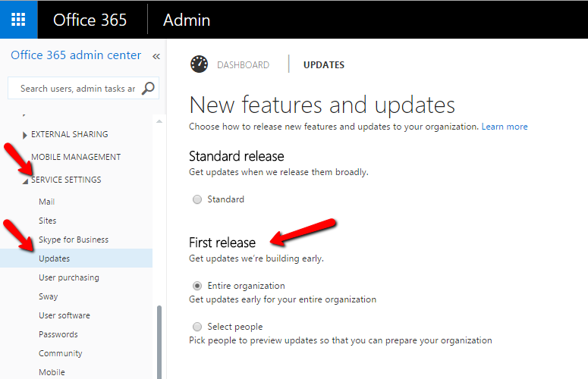
Task: Open Community settings
Action: (61, 353)
